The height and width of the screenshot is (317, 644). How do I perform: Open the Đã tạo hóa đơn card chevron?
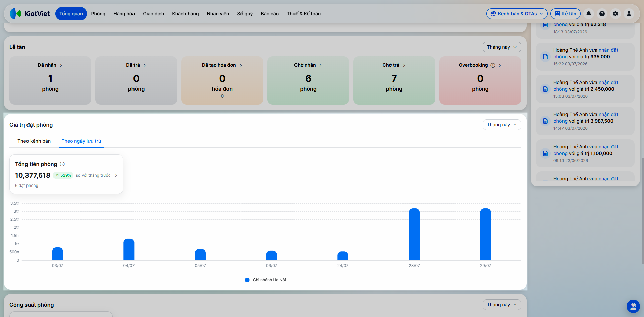tap(241, 65)
